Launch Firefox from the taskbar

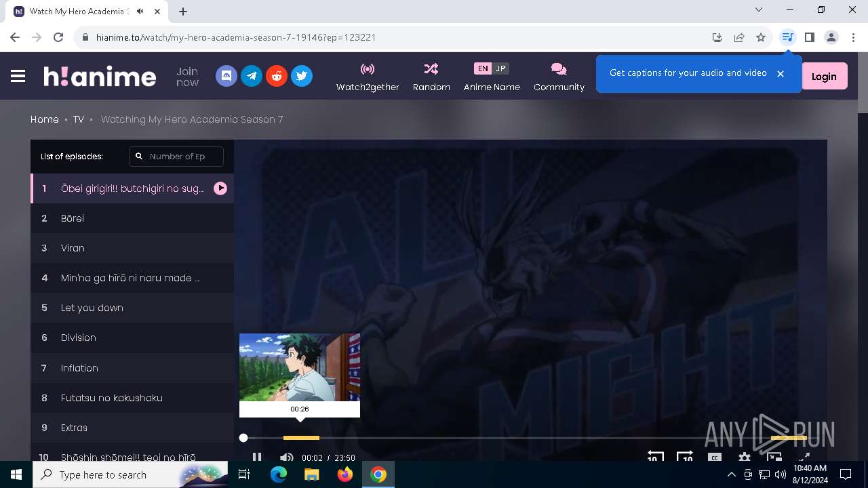tap(344, 474)
